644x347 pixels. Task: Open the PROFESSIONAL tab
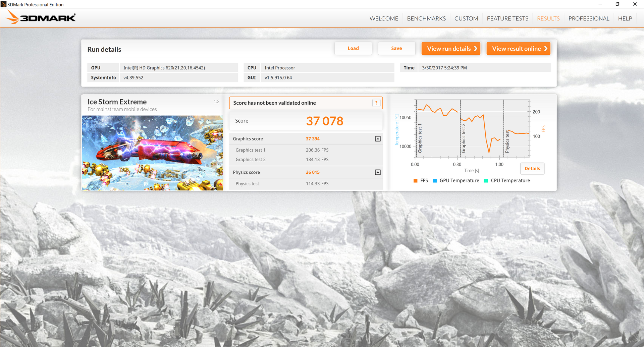tap(589, 18)
